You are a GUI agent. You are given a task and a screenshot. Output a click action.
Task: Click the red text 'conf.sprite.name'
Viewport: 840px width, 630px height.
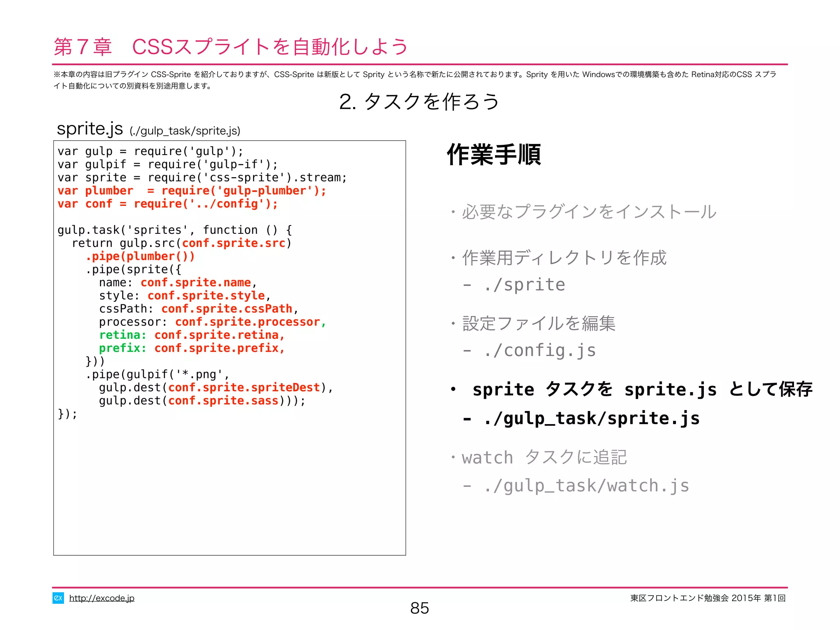(196, 283)
